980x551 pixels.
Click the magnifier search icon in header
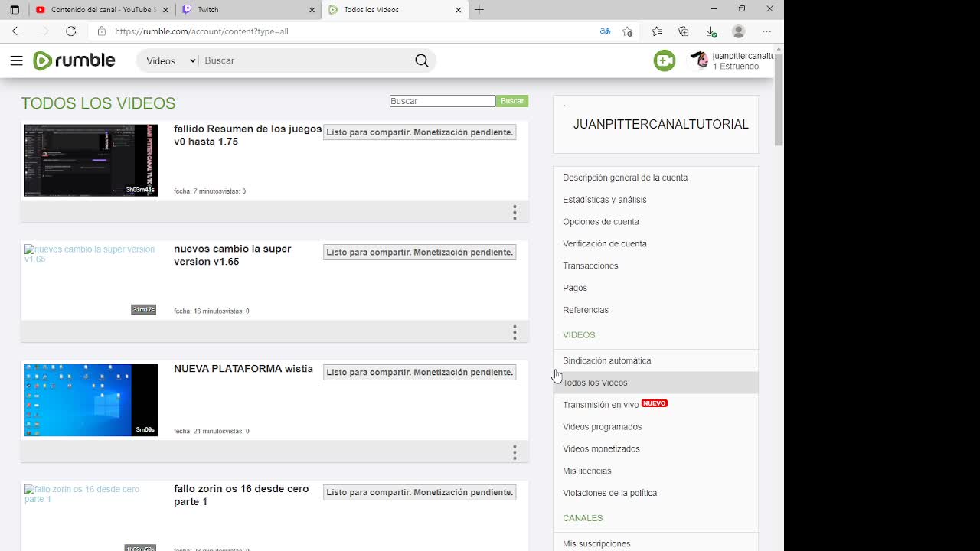(422, 60)
